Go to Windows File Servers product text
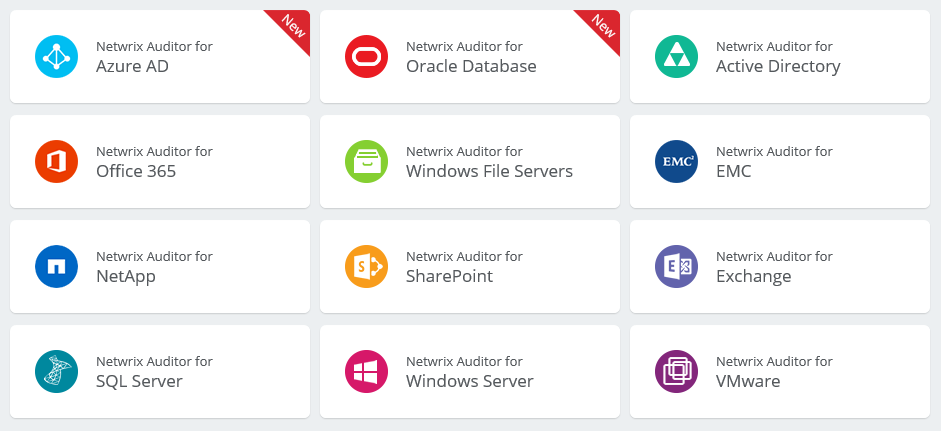 489,171
